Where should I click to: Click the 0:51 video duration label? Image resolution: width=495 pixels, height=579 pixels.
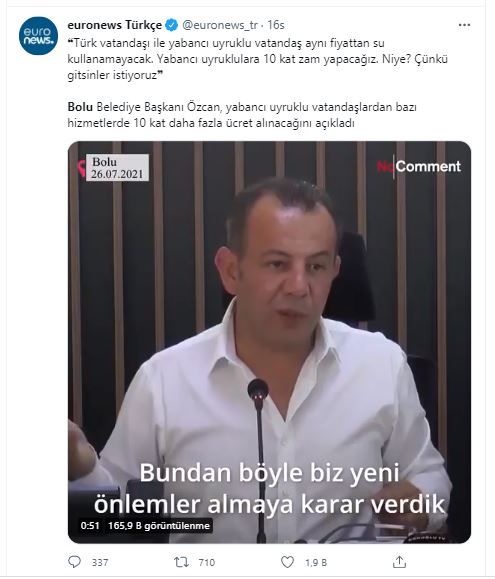(x=90, y=525)
